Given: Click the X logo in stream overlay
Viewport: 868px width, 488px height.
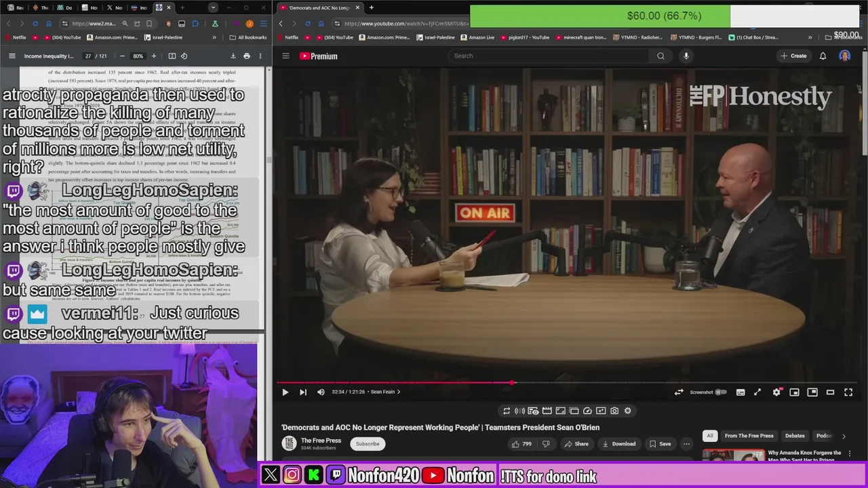Looking at the screenshot, I should (x=271, y=475).
